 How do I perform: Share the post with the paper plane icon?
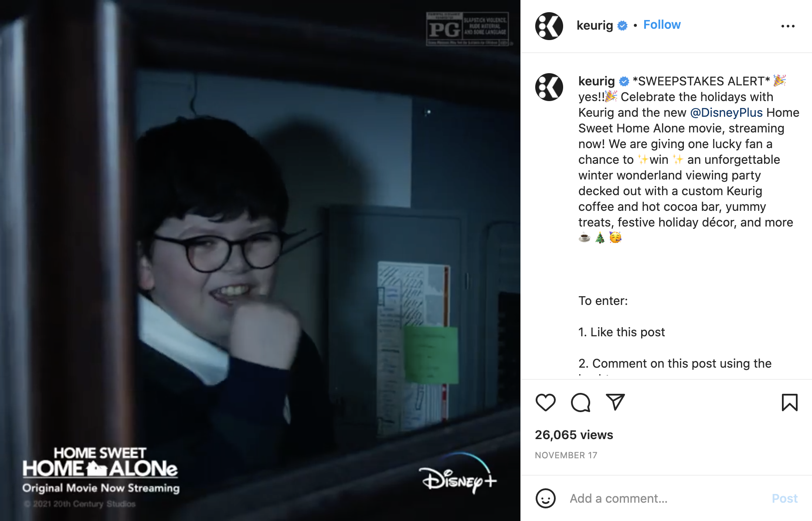(x=615, y=402)
